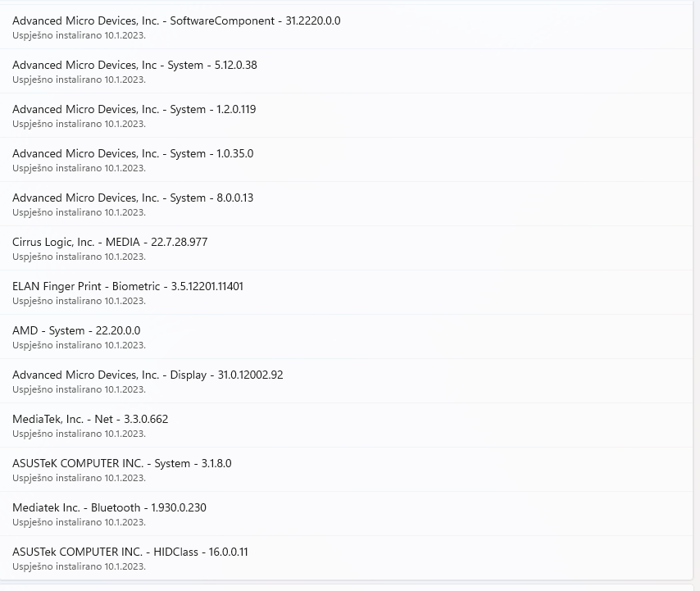Click install status under HIDClass 16.0.0.11
The image size is (700, 591).
click(x=79, y=566)
